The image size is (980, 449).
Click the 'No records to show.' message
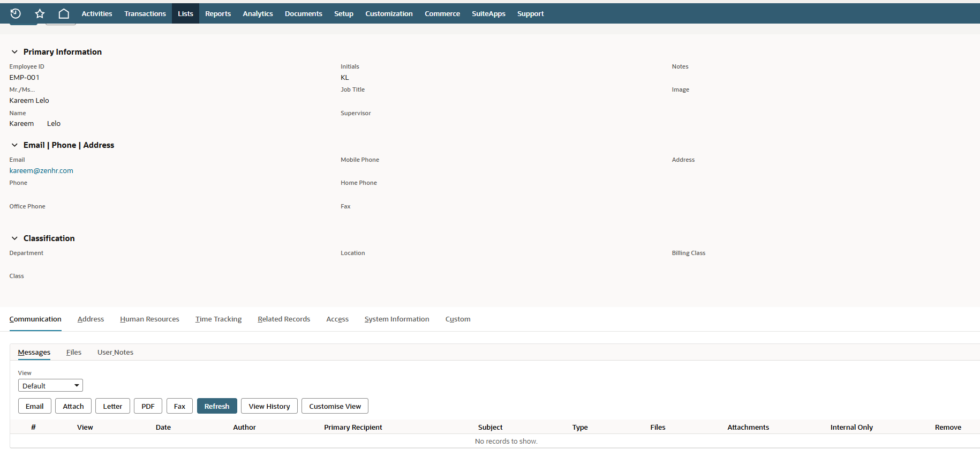pos(506,441)
